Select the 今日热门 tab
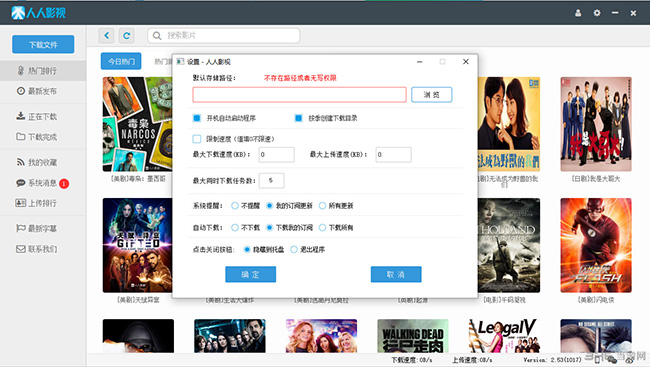This screenshot has width=650, height=367. (x=121, y=61)
